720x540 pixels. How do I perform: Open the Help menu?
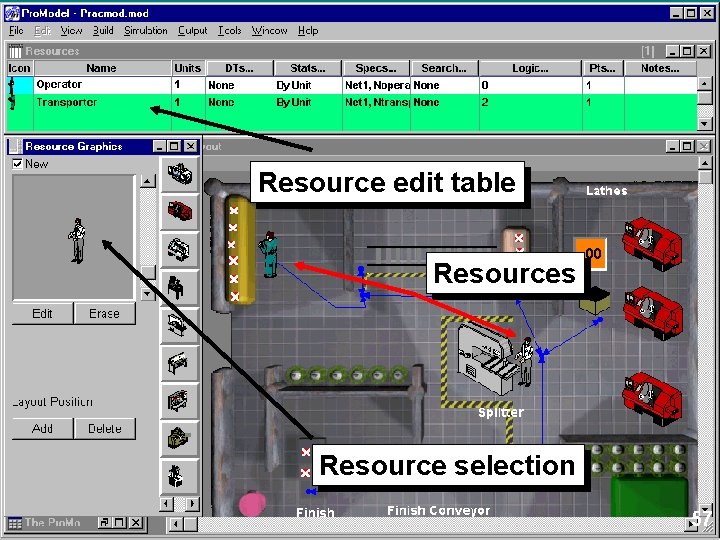coord(308,31)
